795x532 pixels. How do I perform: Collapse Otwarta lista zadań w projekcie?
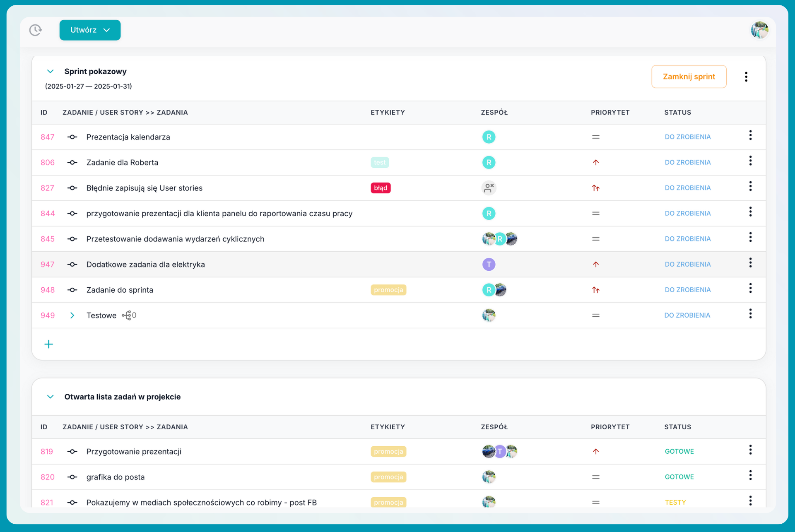pos(51,397)
